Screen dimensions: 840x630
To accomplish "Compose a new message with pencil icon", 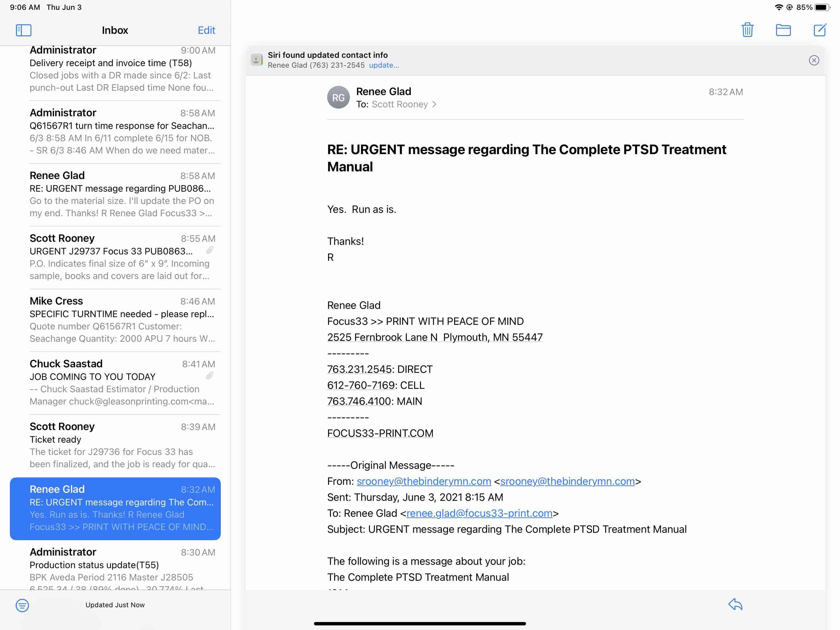I will pyautogui.click(x=819, y=30).
